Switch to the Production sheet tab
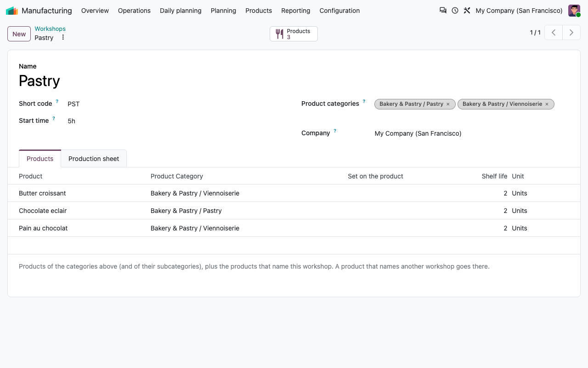Image resolution: width=588 pixels, height=368 pixels. click(94, 159)
